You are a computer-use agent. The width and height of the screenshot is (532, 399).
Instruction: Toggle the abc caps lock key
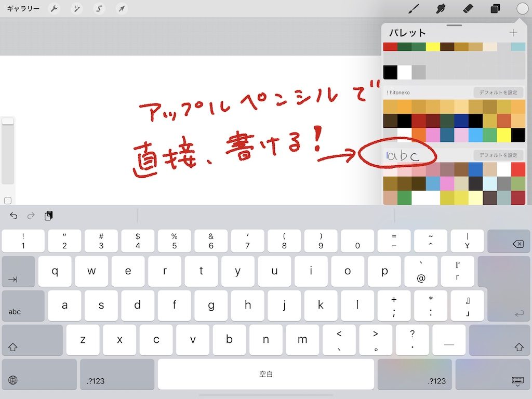(x=23, y=305)
